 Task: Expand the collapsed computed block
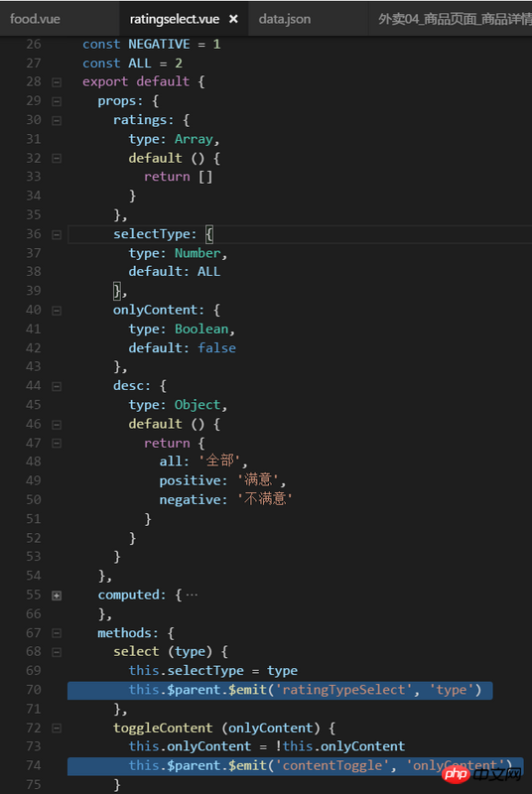[x=57, y=595]
